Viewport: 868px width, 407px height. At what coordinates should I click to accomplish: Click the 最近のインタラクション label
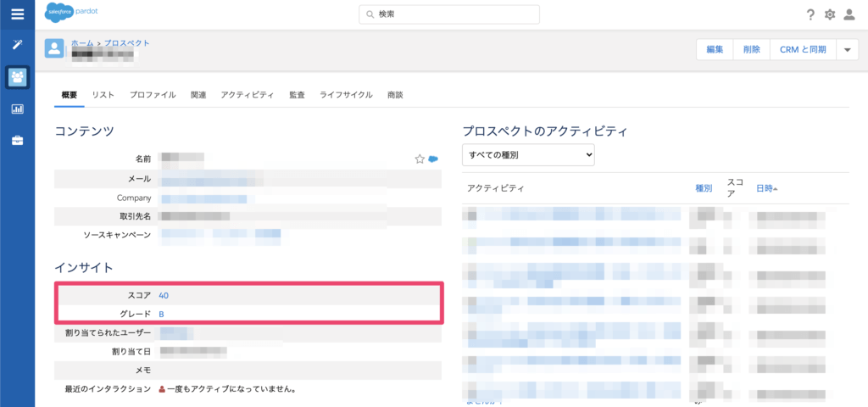point(108,388)
